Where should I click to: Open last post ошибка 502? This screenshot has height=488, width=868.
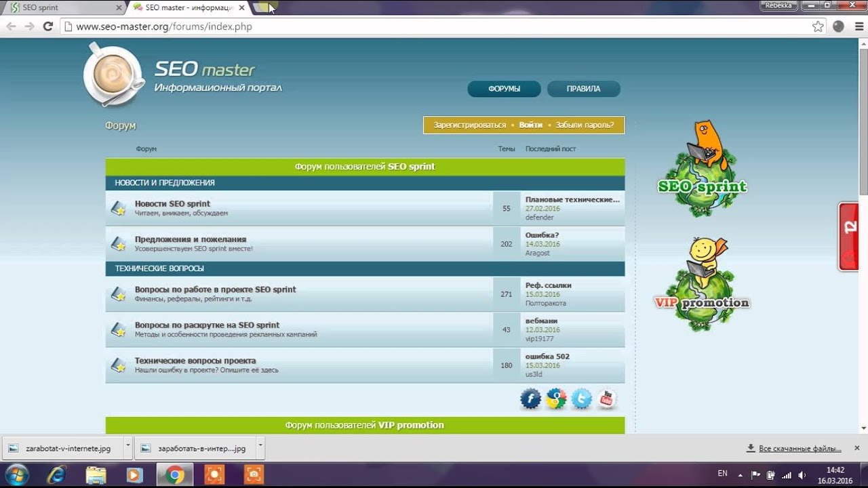click(x=547, y=357)
